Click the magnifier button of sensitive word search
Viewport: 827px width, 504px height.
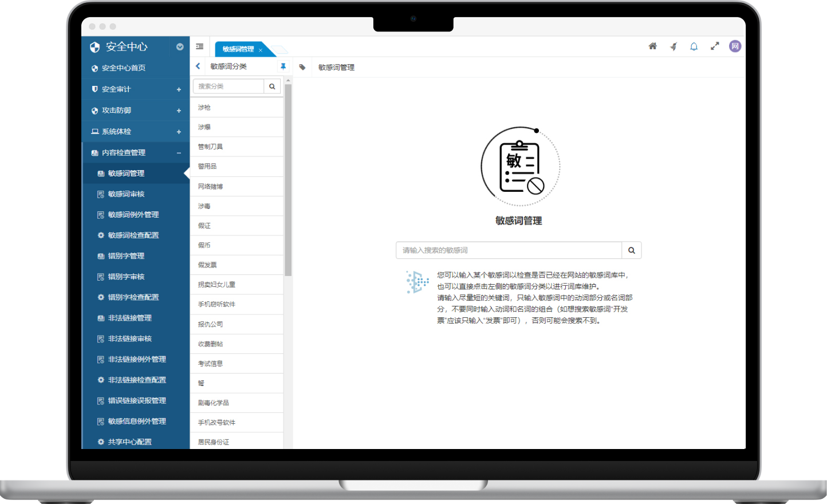pos(631,250)
